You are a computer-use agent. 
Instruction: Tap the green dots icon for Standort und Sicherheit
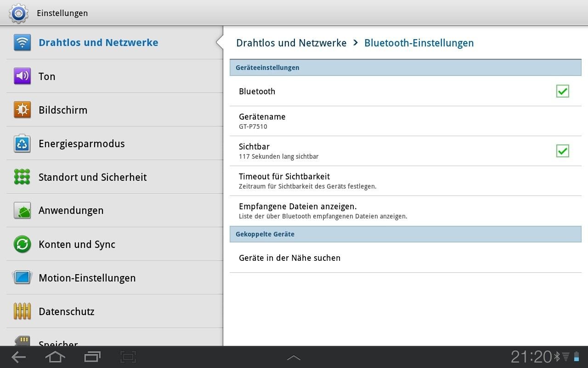22,177
